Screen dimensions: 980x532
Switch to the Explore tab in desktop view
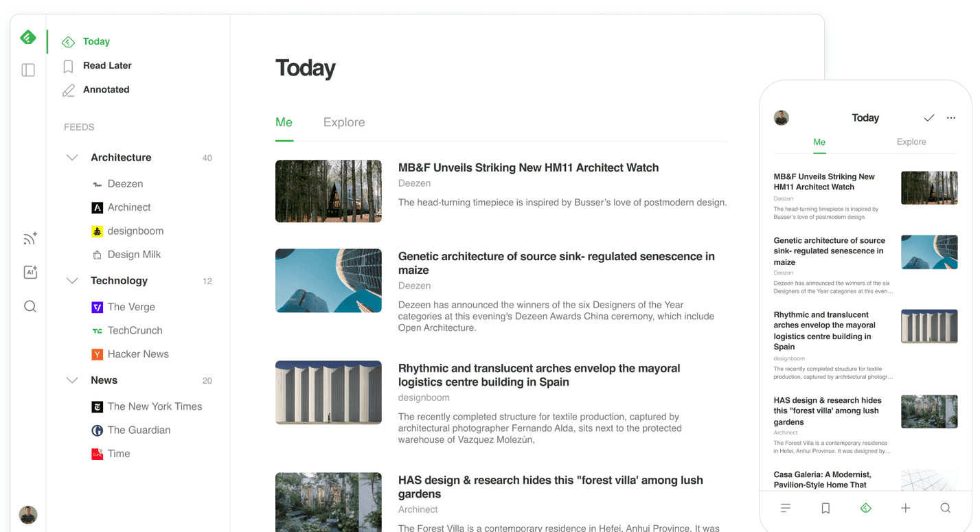point(344,122)
